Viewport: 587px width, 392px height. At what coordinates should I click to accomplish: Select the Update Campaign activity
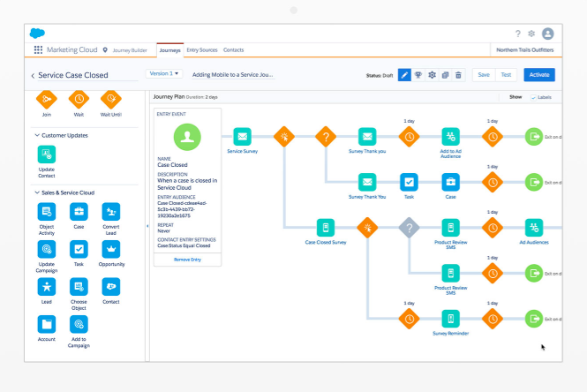(47, 249)
